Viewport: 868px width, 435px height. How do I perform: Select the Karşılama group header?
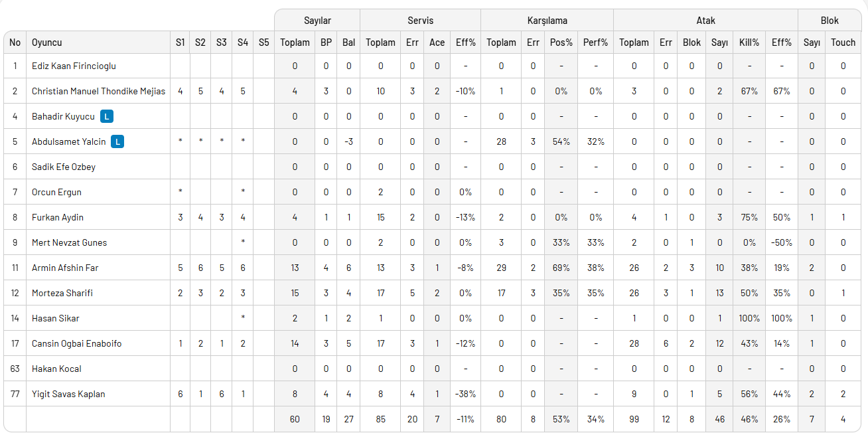coord(547,21)
